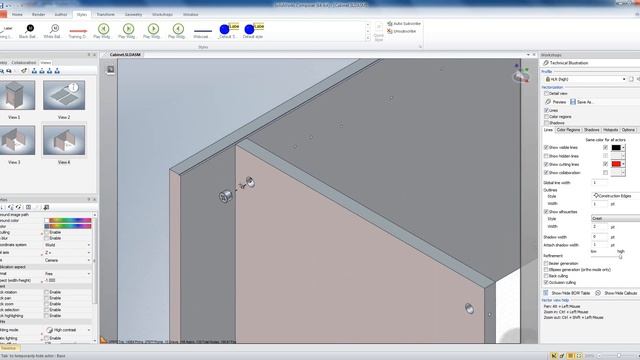Open the Transform ribbon tab
Viewport: 640px width, 360px height.
tap(106, 14)
